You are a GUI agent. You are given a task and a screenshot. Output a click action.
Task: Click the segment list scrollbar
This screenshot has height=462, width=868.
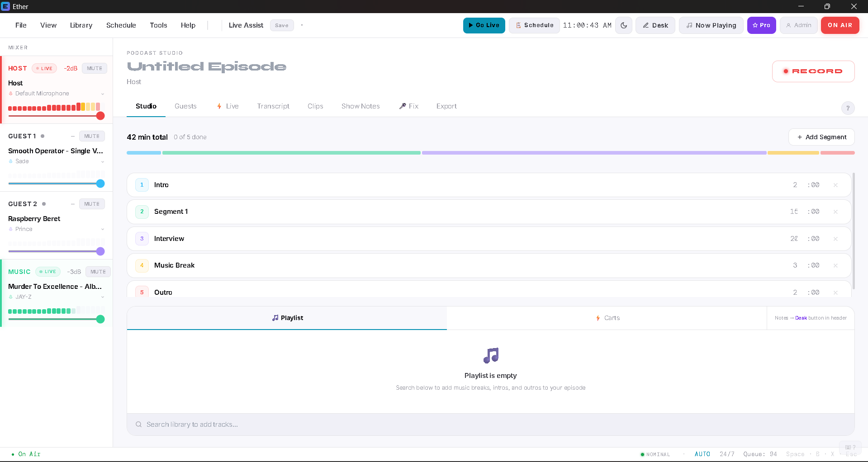pos(854,231)
